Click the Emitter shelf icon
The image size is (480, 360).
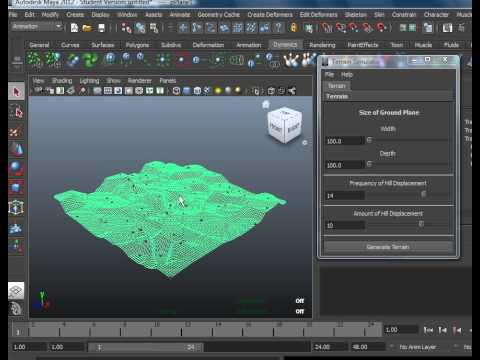33,59
